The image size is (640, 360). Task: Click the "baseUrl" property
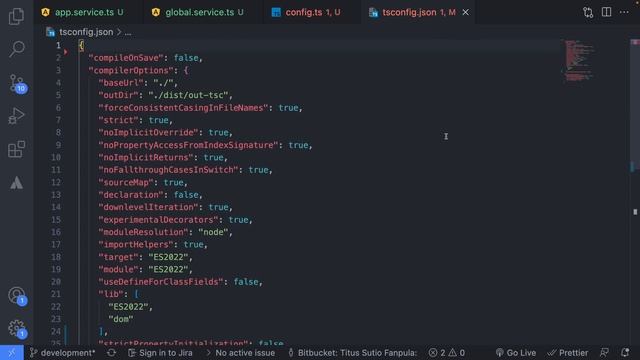(121, 83)
